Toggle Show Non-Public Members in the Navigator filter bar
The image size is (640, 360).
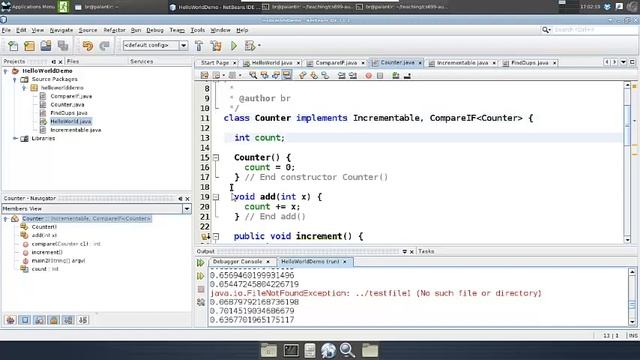click(x=54, y=320)
